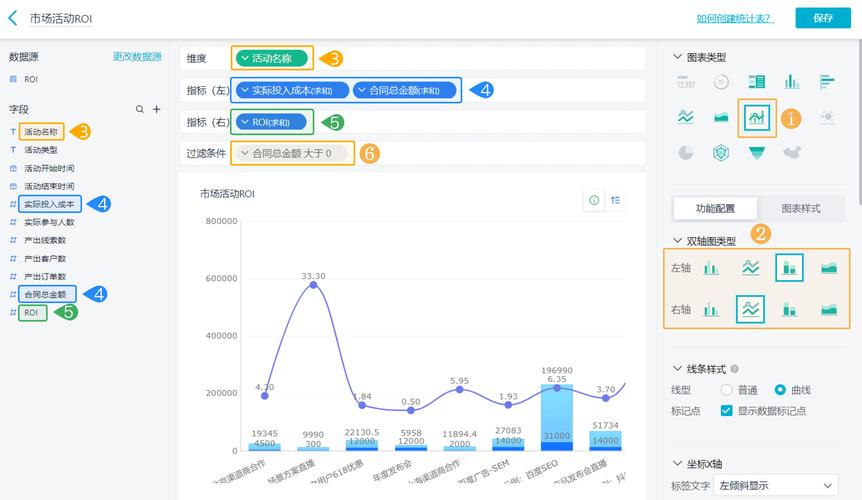Open the 如何创建统计表? help link
Screen dimensions: 862x500
pos(735,18)
